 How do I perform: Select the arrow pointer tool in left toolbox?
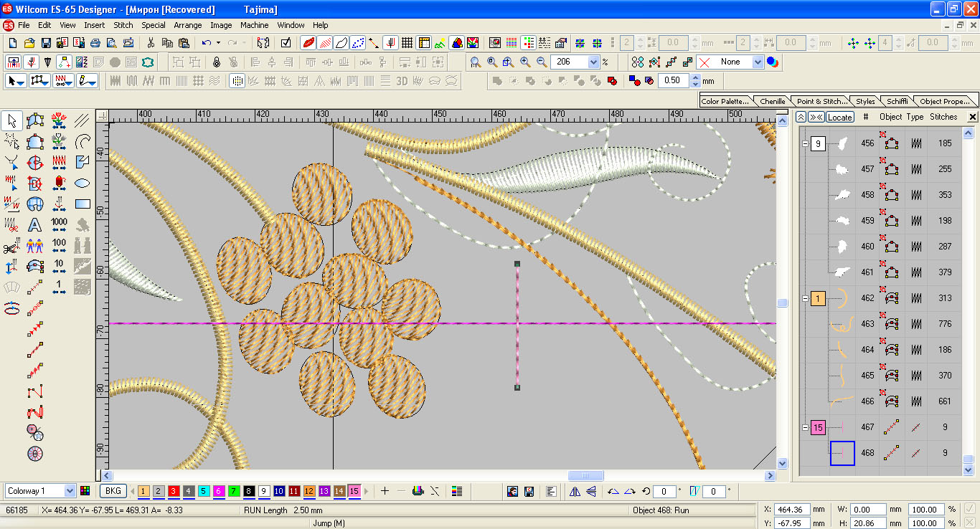pos(12,121)
